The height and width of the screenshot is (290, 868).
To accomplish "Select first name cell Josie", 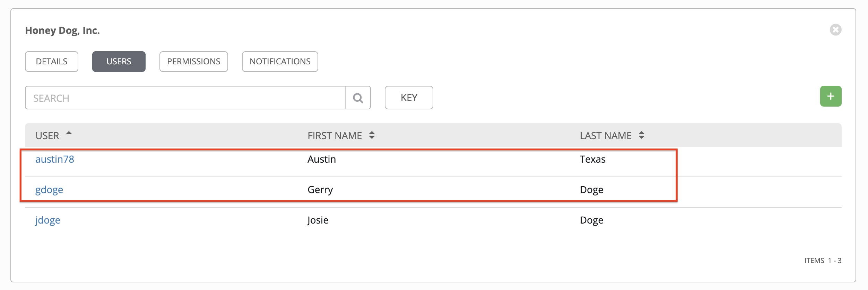I will (318, 220).
